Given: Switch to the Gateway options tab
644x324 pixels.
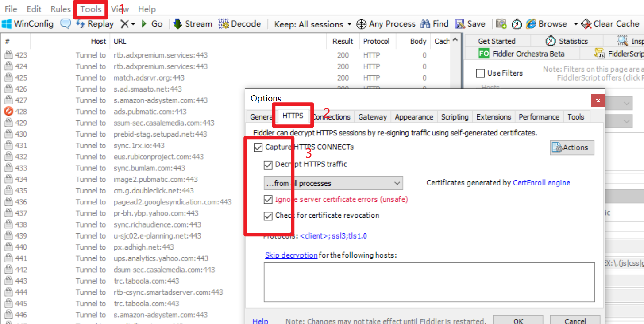Looking at the screenshot, I should (x=372, y=117).
